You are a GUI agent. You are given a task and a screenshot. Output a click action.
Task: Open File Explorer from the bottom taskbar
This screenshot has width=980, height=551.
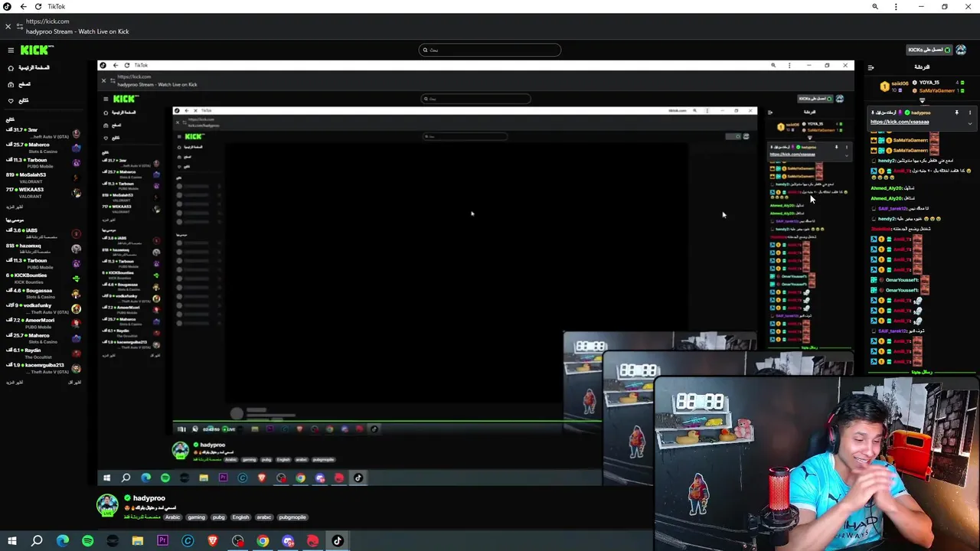click(x=138, y=541)
